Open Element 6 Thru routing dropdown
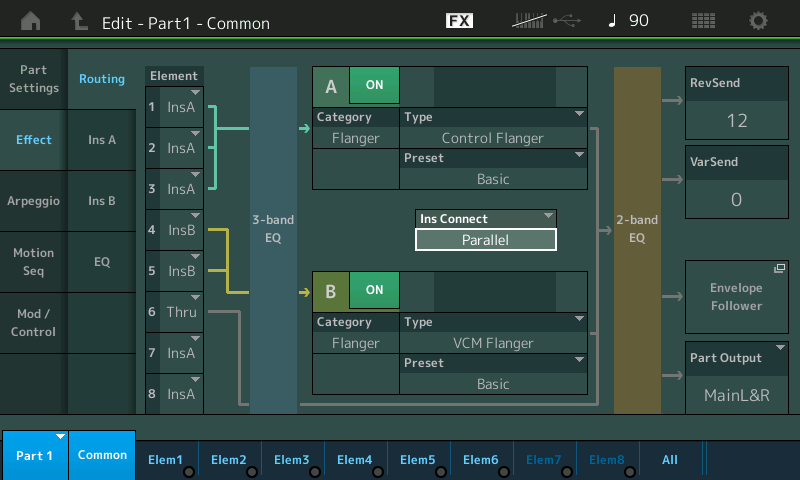This screenshot has width=800, height=480. click(174, 312)
